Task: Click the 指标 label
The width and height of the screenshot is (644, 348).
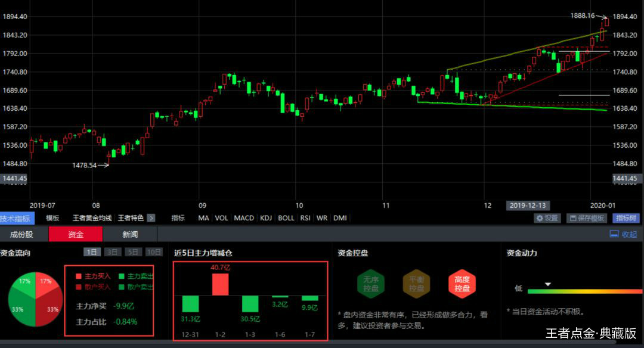Action: click(178, 218)
